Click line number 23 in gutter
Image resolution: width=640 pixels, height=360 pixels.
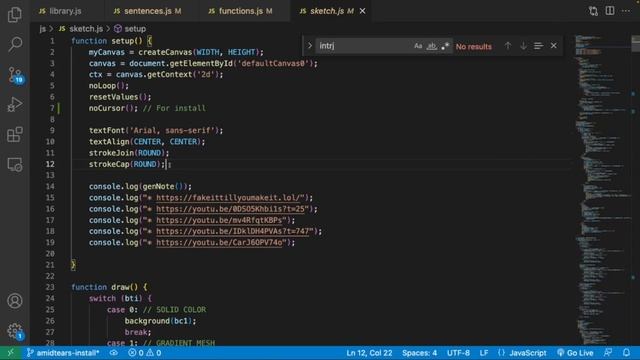click(x=50, y=287)
